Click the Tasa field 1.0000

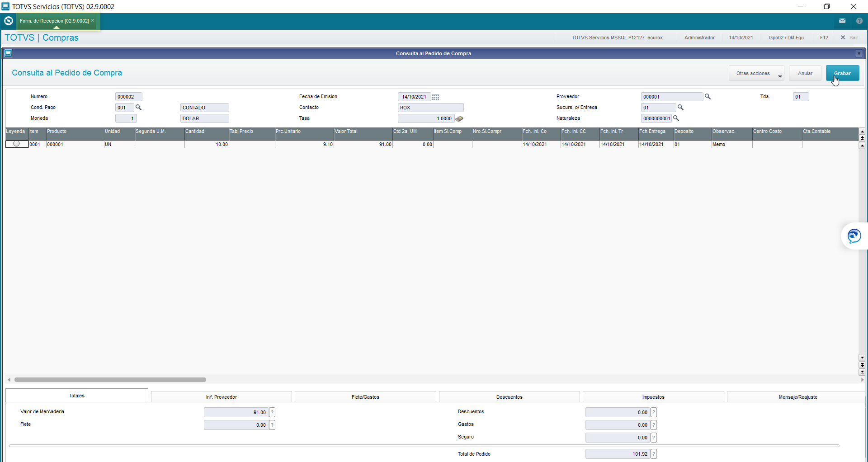426,118
